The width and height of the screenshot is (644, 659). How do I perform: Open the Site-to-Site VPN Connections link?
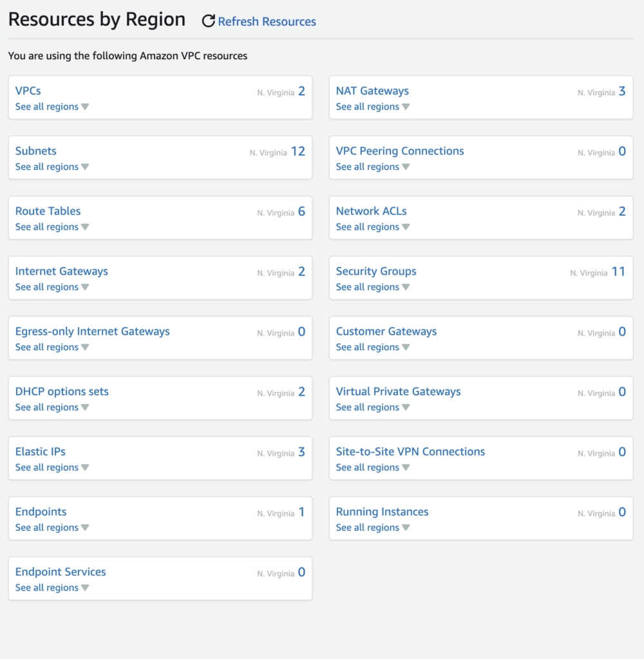410,451
